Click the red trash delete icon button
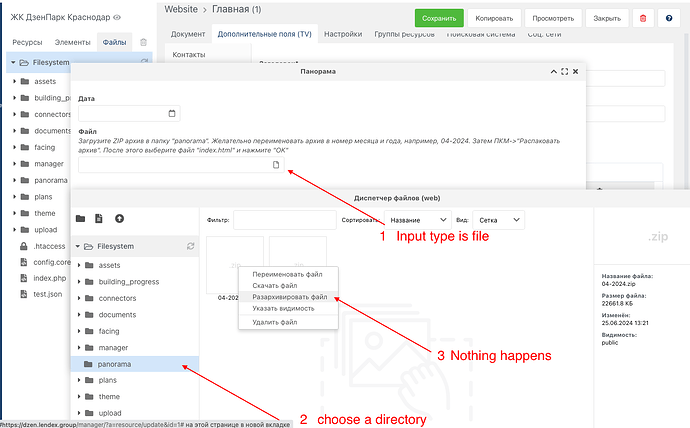The width and height of the screenshot is (690, 428). (643, 18)
